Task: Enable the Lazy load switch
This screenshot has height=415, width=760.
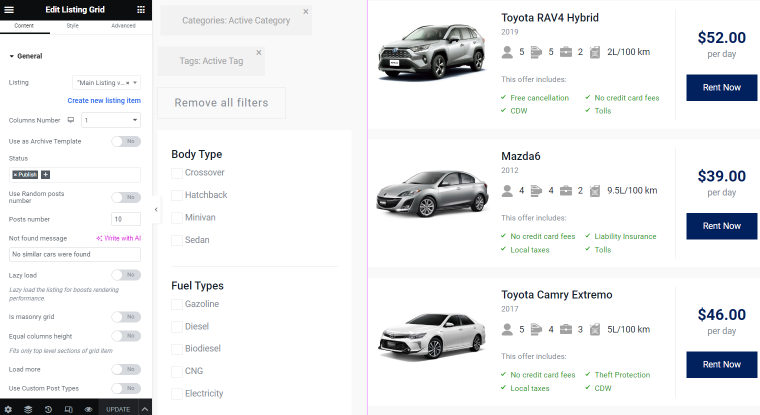Action: [x=126, y=275]
